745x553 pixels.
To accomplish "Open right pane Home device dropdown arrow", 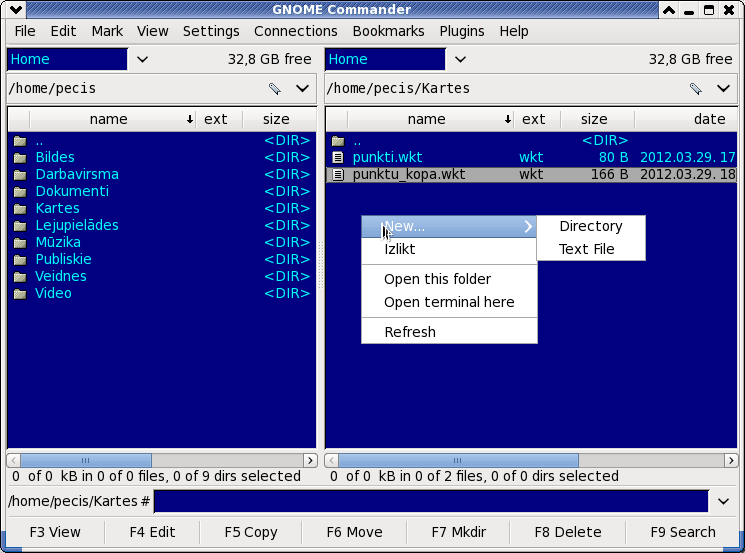I will point(460,59).
